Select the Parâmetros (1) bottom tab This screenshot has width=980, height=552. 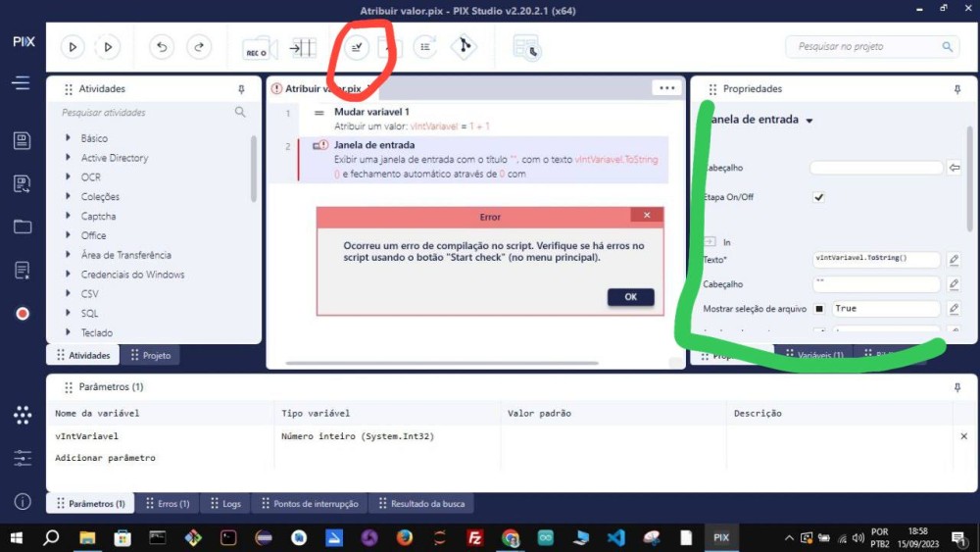click(x=90, y=503)
